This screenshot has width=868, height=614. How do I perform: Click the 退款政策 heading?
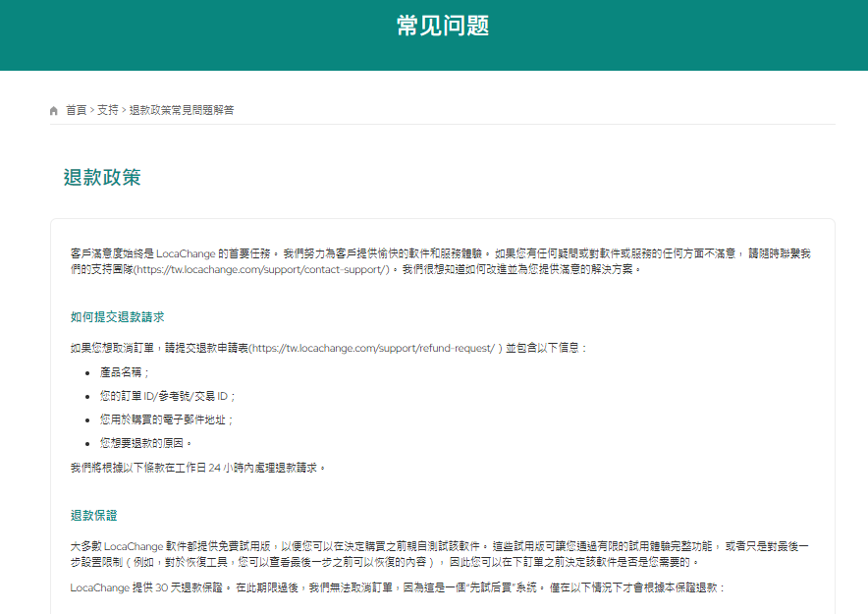pos(102,177)
